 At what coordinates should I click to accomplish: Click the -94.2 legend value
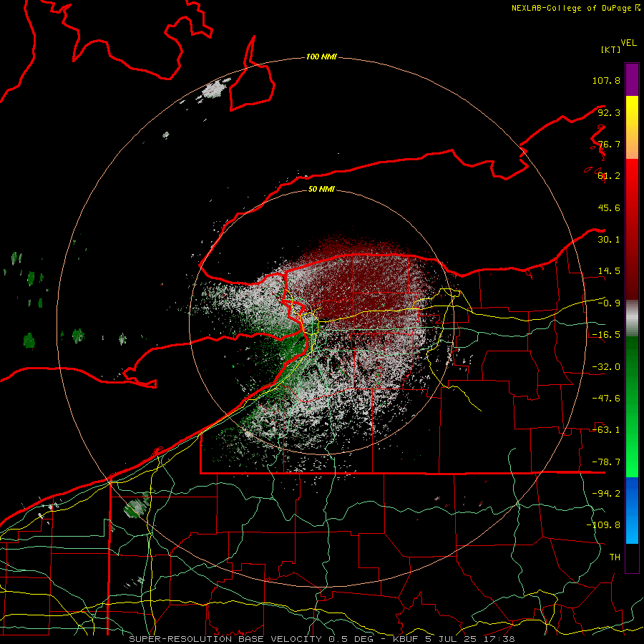606,494
